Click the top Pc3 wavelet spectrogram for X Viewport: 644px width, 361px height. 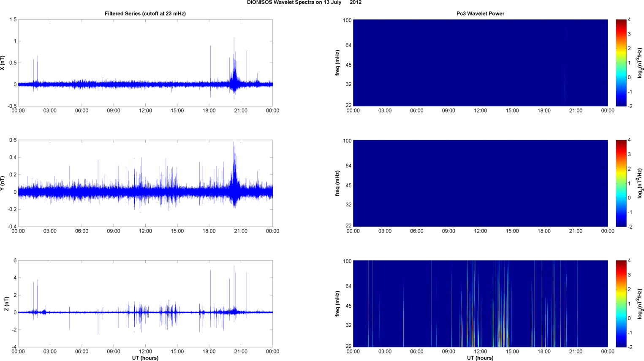coord(480,63)
